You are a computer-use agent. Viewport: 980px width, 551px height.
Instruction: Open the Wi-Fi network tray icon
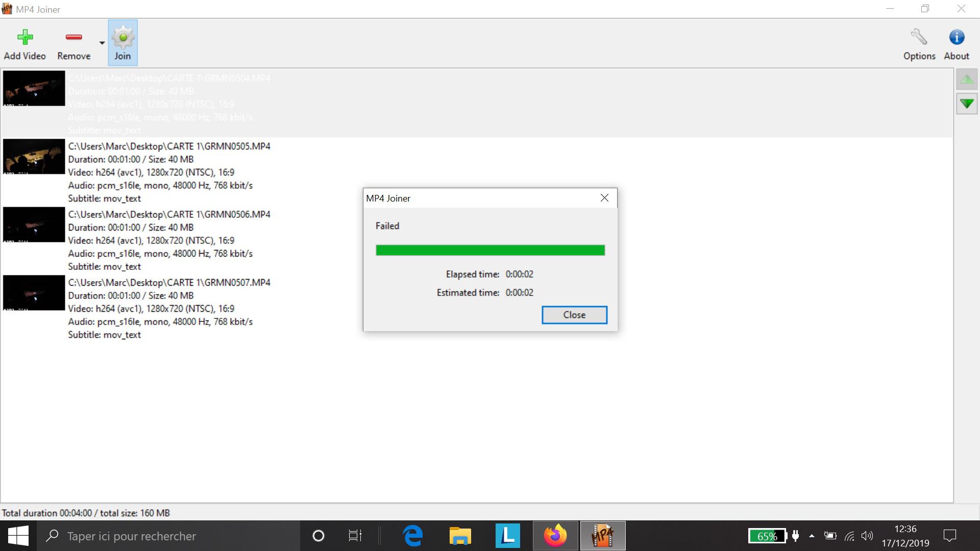pyautogui.click(x=849, y=536)
